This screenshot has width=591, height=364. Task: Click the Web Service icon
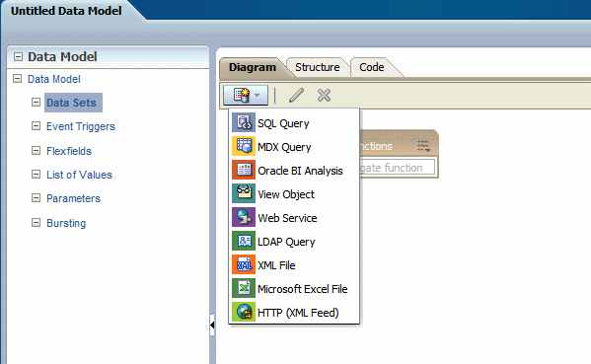pos(244,217)
